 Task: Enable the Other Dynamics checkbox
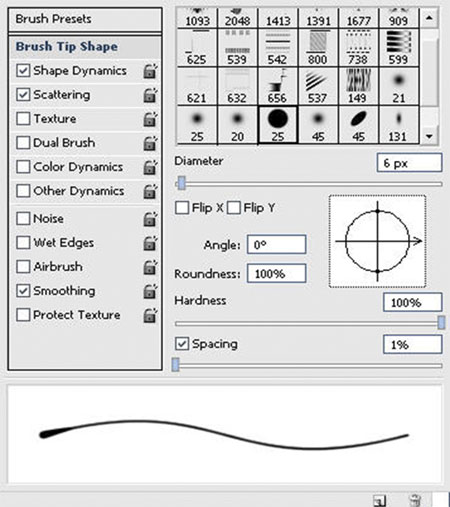[23, 191]
